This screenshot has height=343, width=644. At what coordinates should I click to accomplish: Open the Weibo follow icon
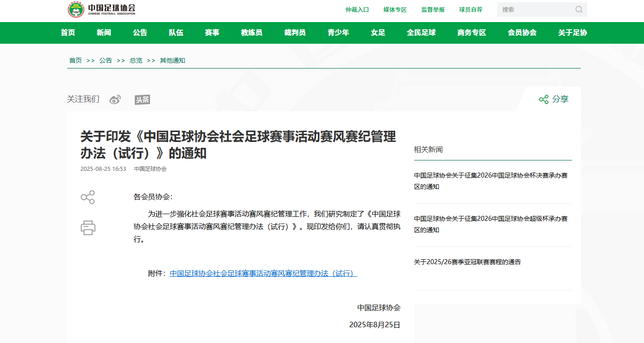click(x=115, y=100)
